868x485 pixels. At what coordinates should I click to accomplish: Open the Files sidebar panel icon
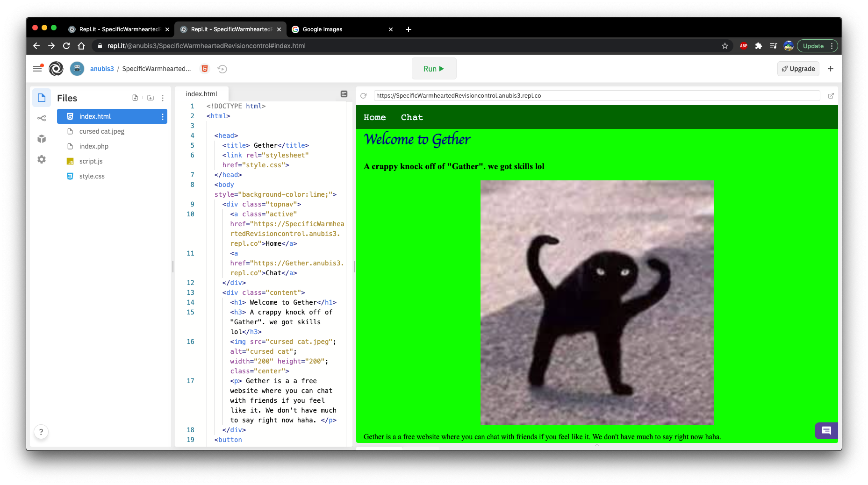tap(42, 98)
